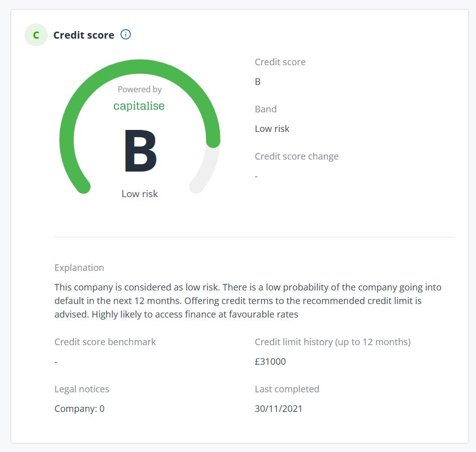This screenshot has width=476, height=452.
Task: Click the Credit score change label
Action: coord(296,156)
